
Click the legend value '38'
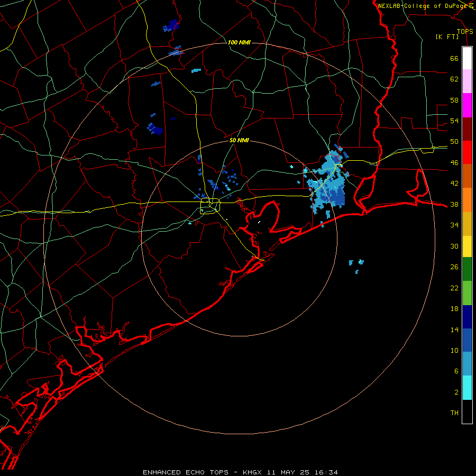(454, 204)
